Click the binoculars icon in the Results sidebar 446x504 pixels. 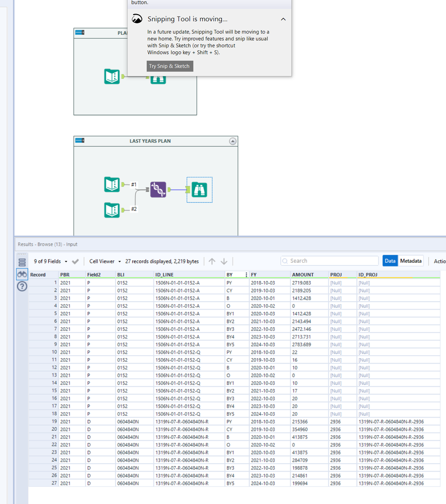point(21,273)
